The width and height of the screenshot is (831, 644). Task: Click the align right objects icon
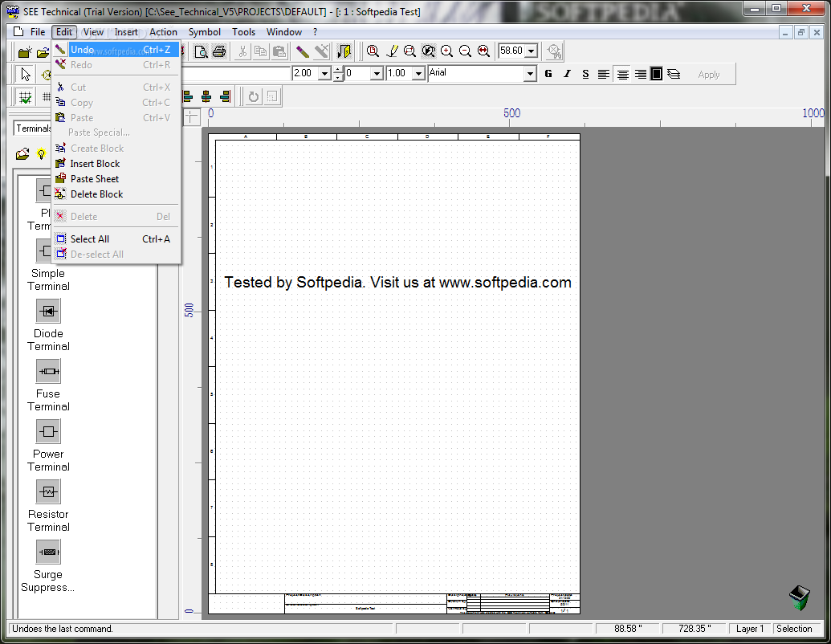(x=225, y=96)
